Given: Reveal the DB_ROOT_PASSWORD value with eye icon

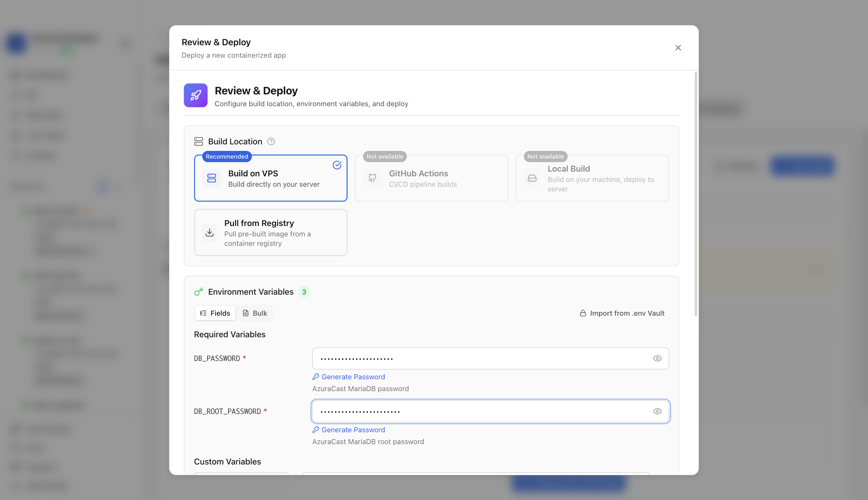Looking at the screenshot, I should click(657, 412).
